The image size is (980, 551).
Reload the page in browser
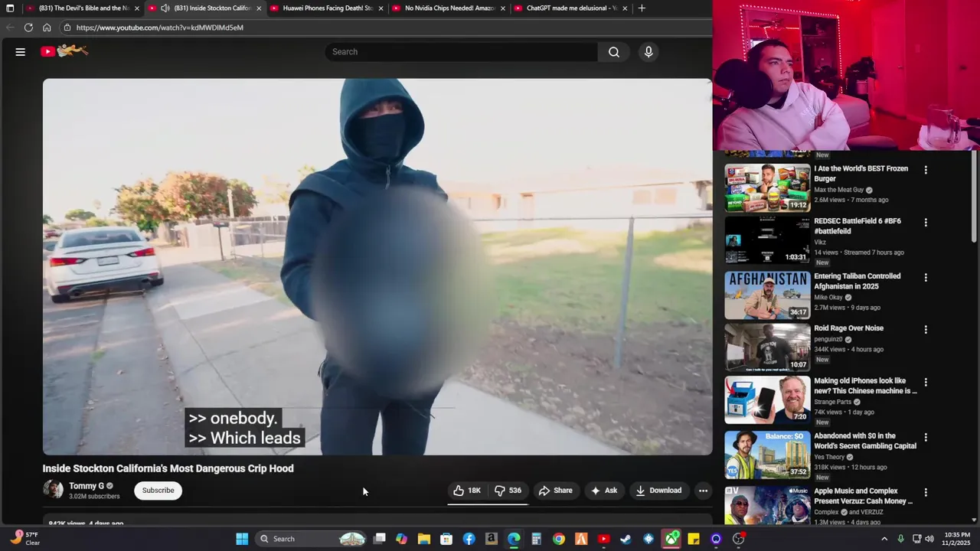28,28
